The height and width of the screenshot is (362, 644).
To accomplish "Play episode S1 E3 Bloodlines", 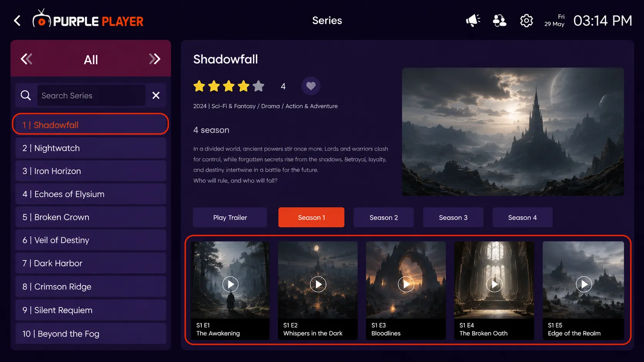I will (406, 284).
